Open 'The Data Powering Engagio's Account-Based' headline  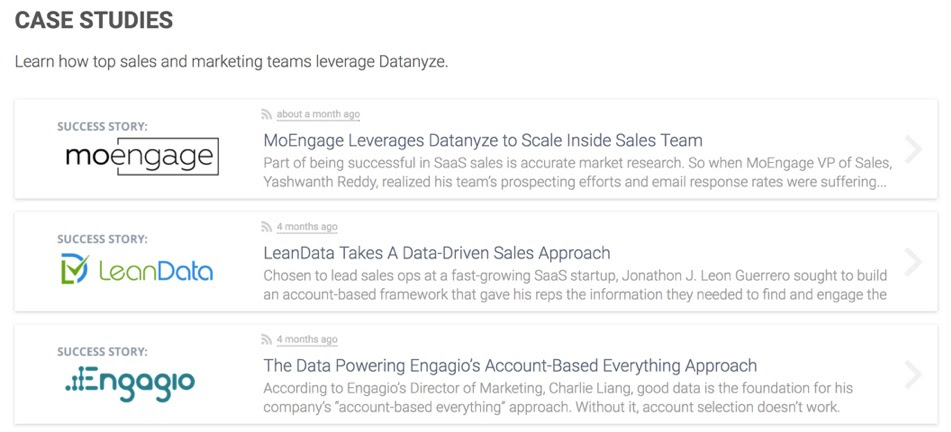510,366
